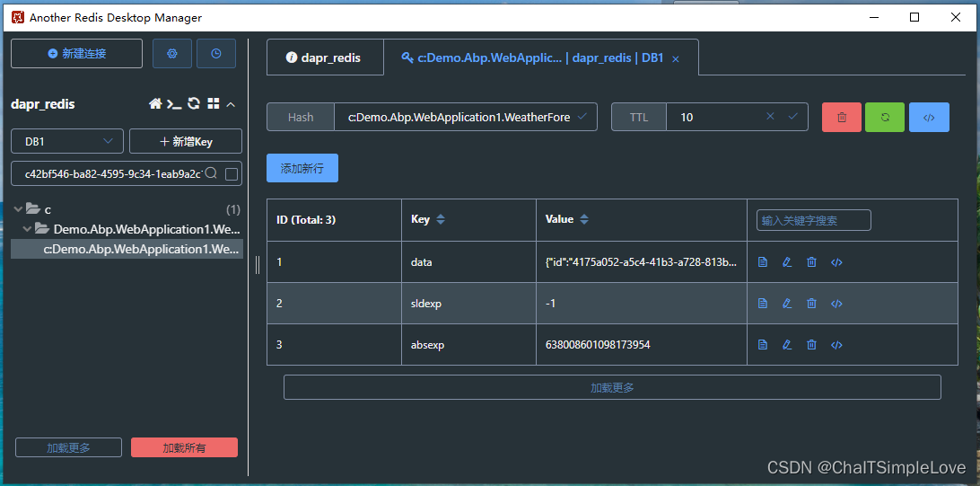This screenshot has height=486, width=980.
Task: Click the table's 加载更多 button
Action: coord(612,387)
